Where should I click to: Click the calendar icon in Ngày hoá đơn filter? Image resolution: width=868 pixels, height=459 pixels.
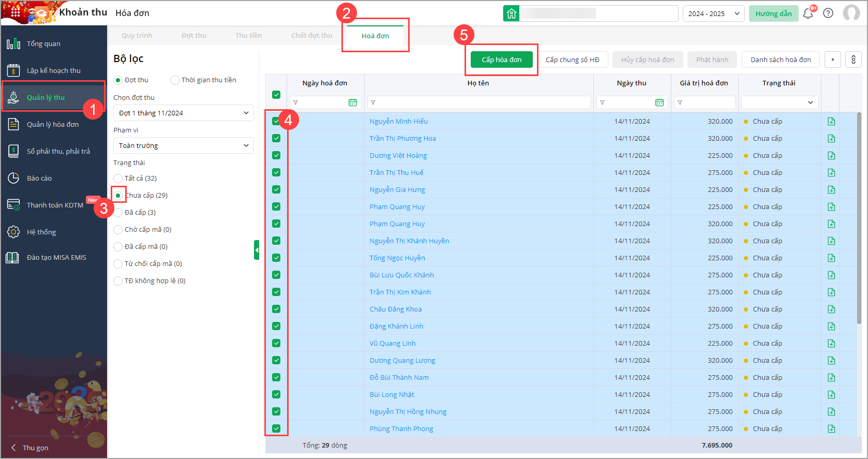pyautogui.click(x=353, y=103)
